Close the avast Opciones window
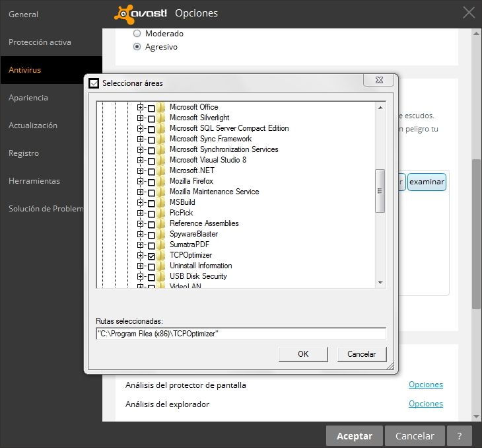 click(469, 13)
